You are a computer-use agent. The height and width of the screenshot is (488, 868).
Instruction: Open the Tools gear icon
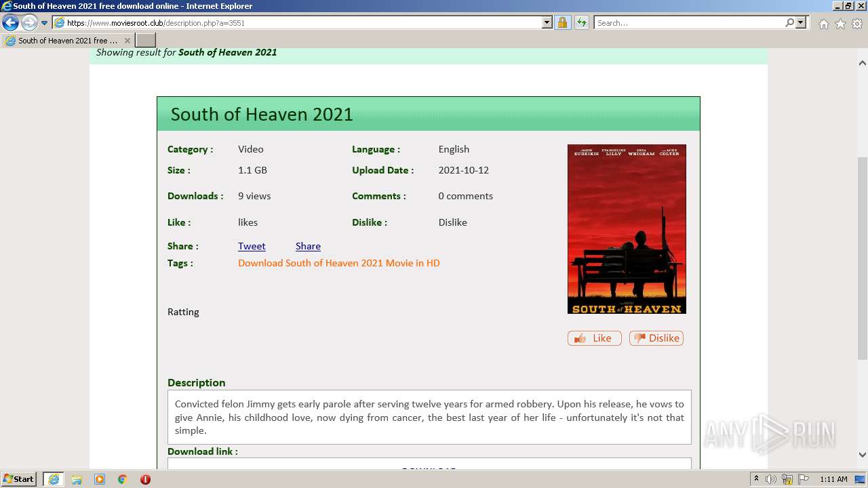857,24
